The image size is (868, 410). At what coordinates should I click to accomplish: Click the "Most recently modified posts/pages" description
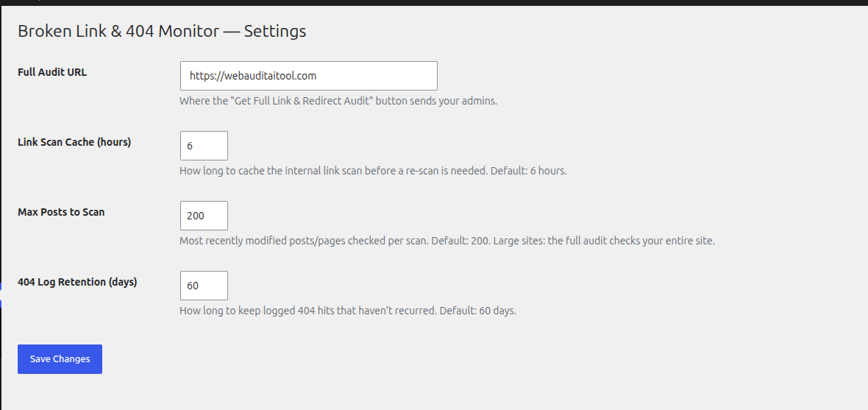447,241
